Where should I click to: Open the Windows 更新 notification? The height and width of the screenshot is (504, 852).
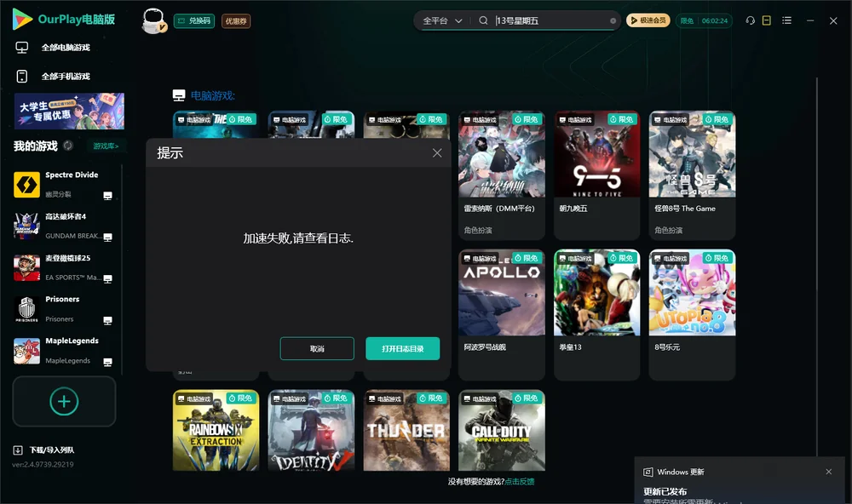[739, 482]
